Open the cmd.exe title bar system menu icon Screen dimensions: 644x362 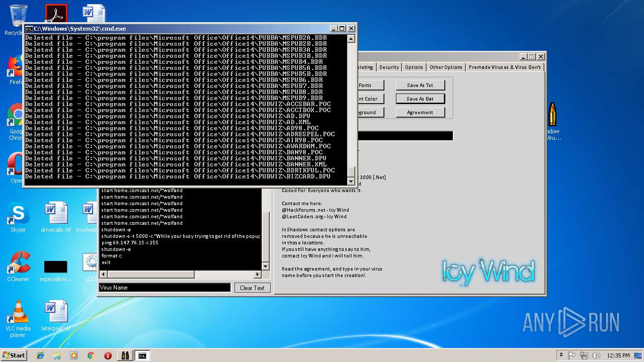(29, 29)
